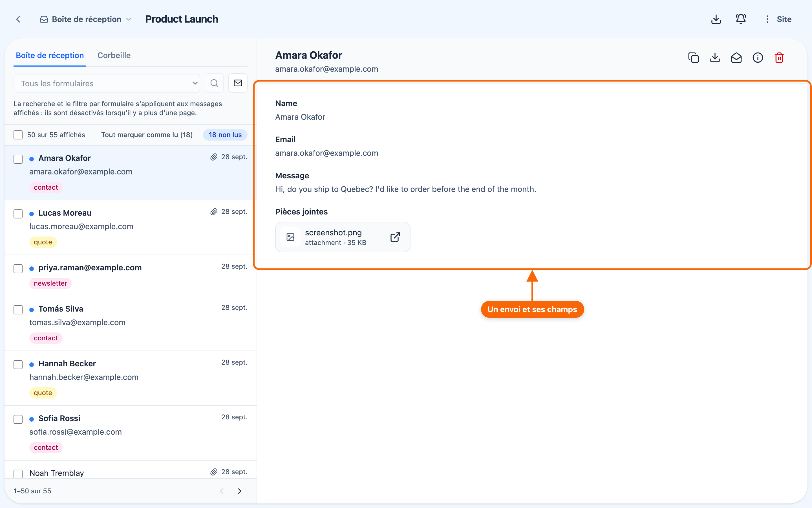812x508 pixels.
Task: Open screenshot.png in external link
Action: (x=395, y=237)
